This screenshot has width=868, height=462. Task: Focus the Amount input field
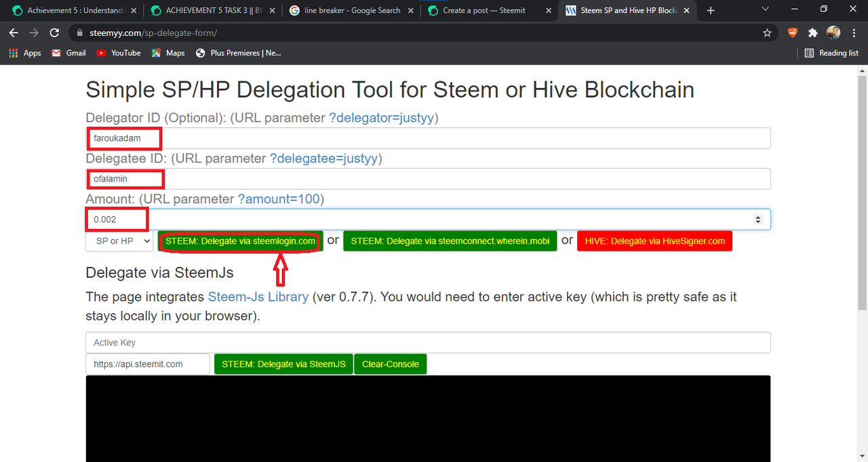click(428, 219)
